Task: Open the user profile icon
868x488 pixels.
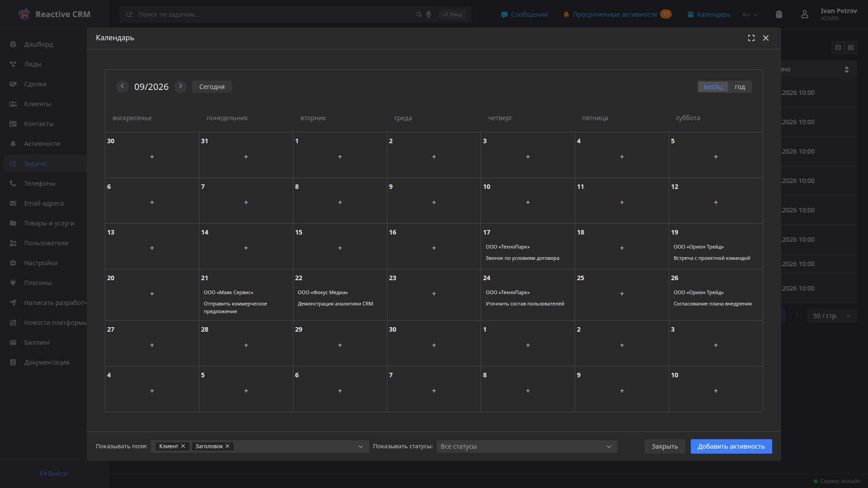Action: (x=805, y=14)
